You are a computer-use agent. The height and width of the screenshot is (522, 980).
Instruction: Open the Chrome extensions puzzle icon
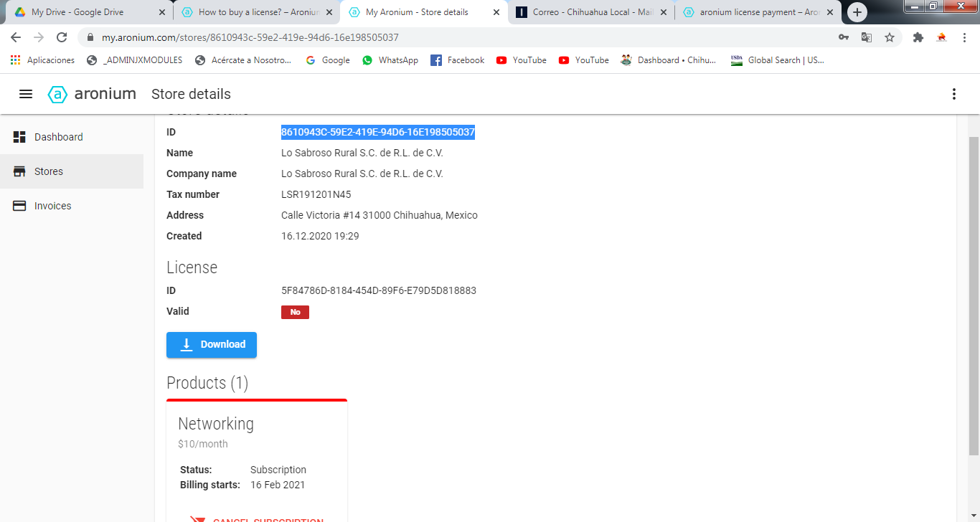tap(918, 37)
